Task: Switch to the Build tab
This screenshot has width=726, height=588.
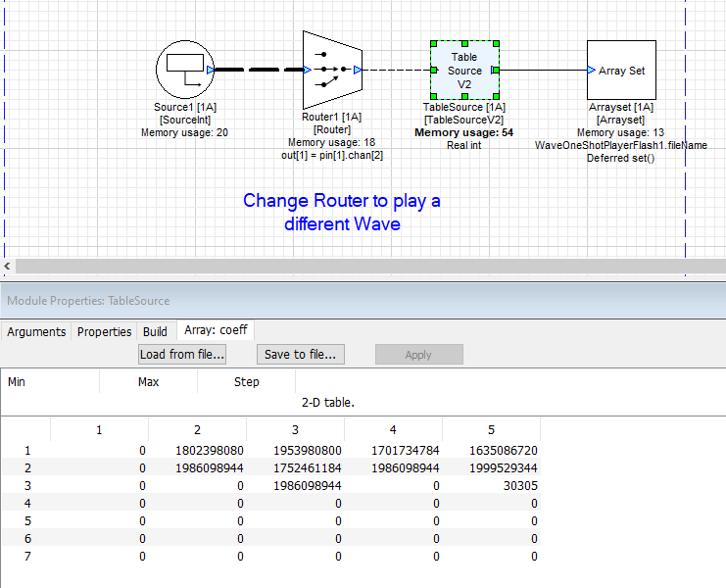Action: coord(155,331)
